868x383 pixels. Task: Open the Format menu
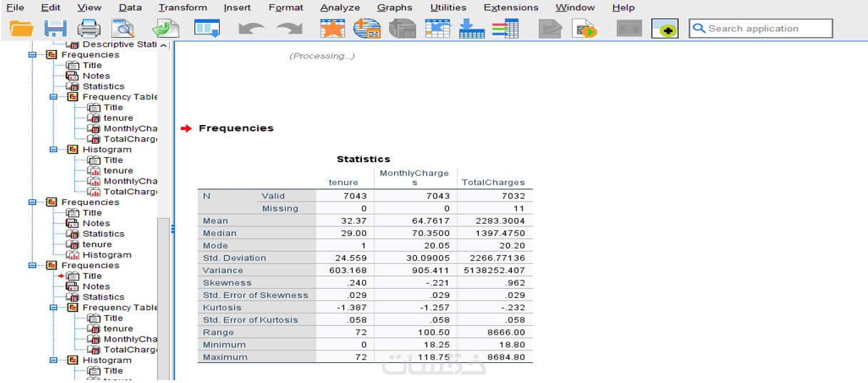[x=286, y=8]
